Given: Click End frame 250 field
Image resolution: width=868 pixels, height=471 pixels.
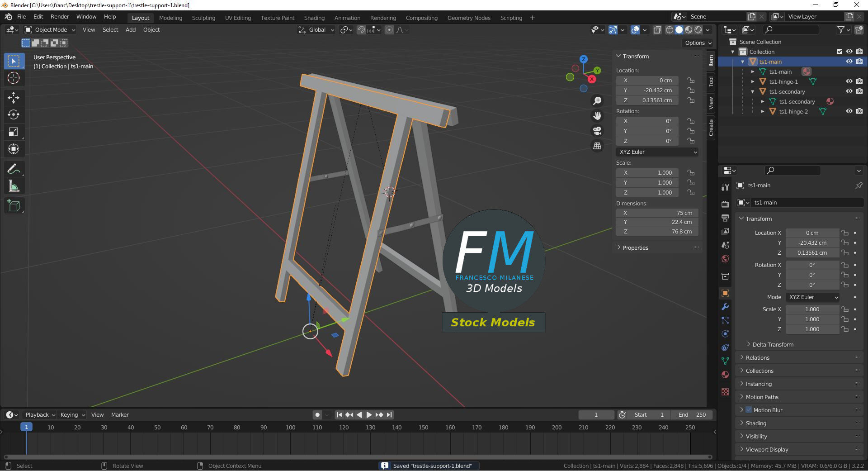Looking at the screenshot, I should (x=692, y=415).
